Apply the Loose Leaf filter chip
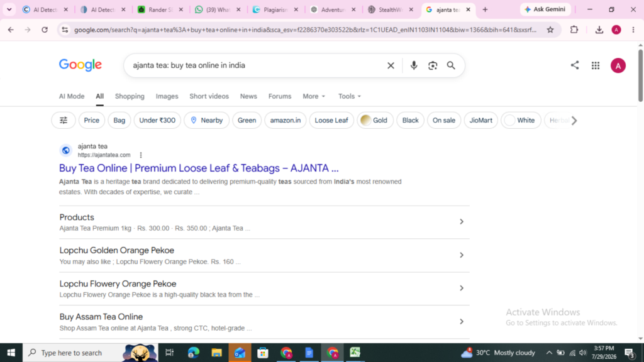Screen dimensions: 644x362 [x=331, y=120]
